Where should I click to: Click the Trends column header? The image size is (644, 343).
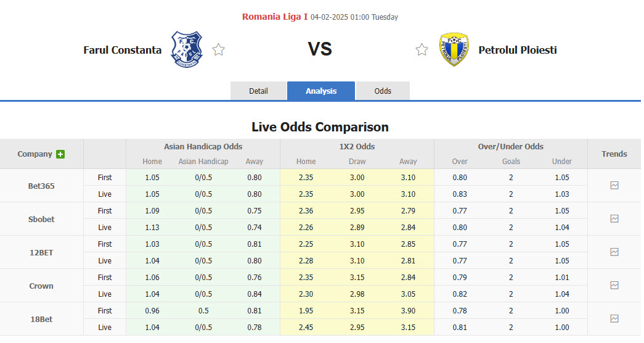614,154
